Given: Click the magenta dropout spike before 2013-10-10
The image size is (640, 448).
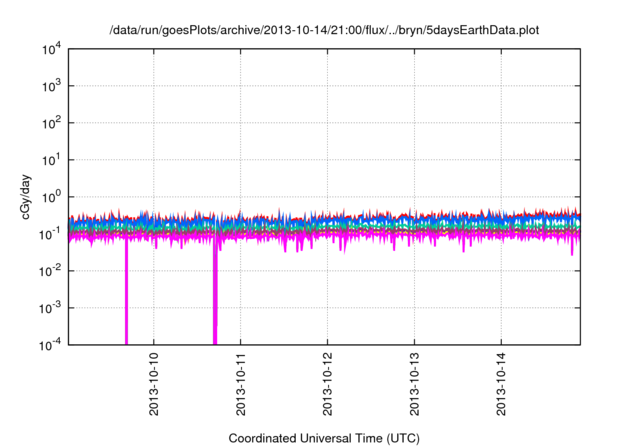Looking at the screenshot, I should (126, 292).
